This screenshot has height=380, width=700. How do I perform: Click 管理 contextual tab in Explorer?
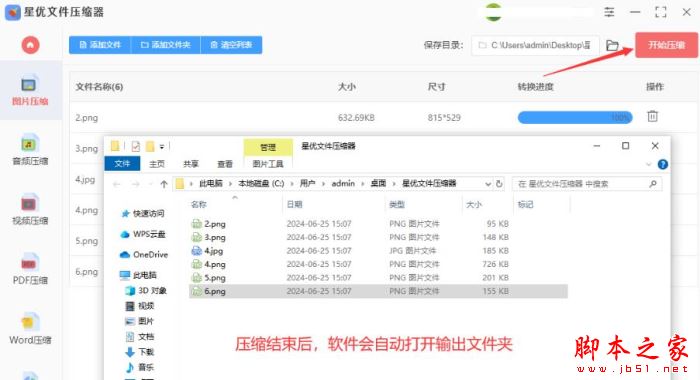(x=268, y=147)
